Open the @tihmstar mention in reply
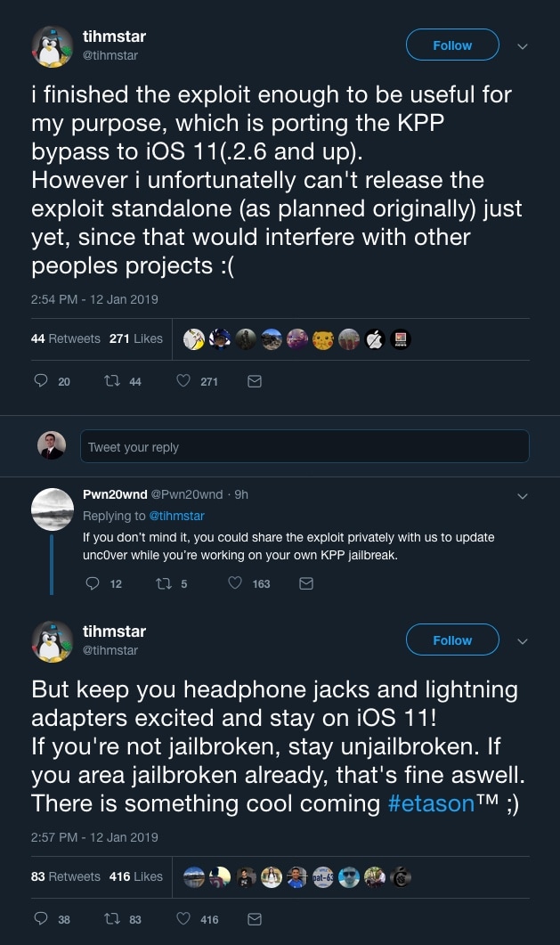This screenshot has height=945, width=560. click(176, 516)
